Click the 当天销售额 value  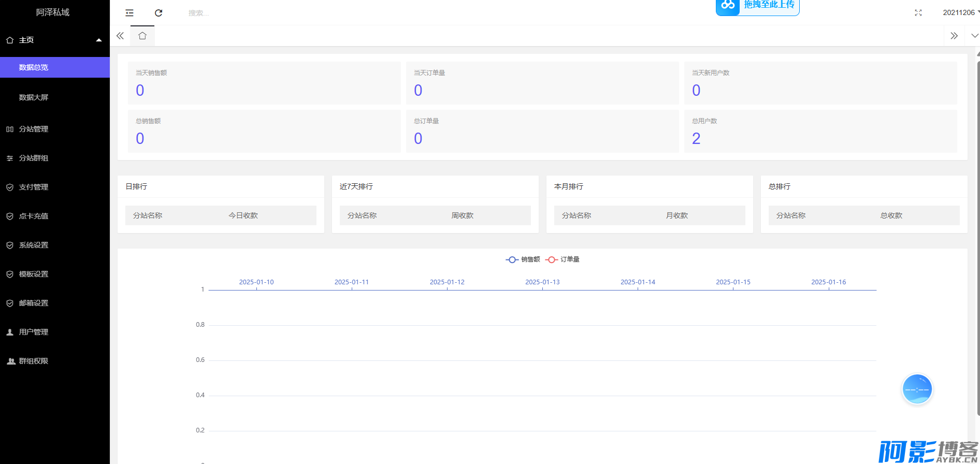click(140, 90)
